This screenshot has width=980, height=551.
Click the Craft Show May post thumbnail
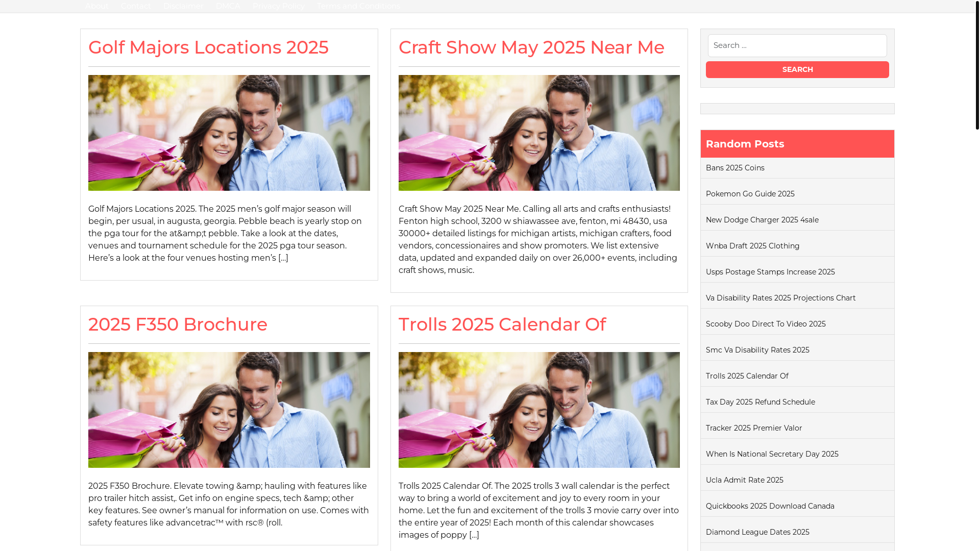pos(539,133)
